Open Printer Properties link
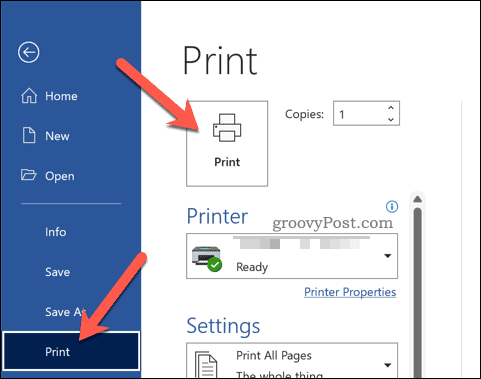The image size is (481, 379). point(350,292)
